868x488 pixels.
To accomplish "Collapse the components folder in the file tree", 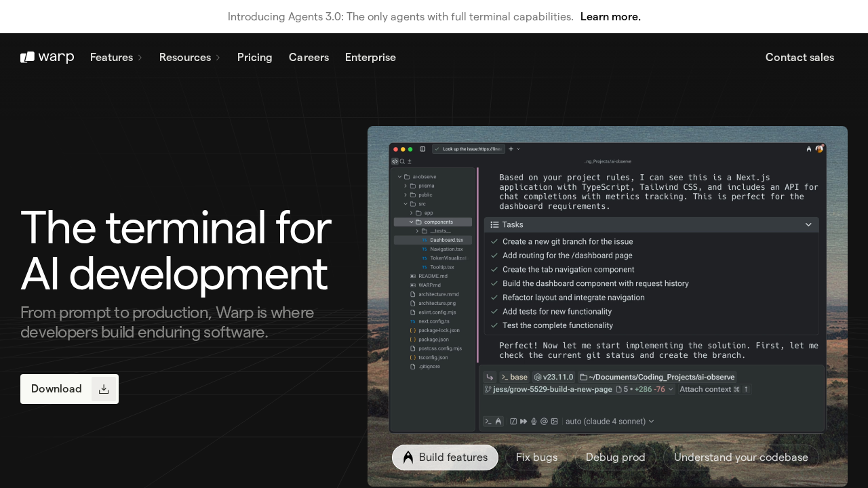I will click(x=411, y=222).
